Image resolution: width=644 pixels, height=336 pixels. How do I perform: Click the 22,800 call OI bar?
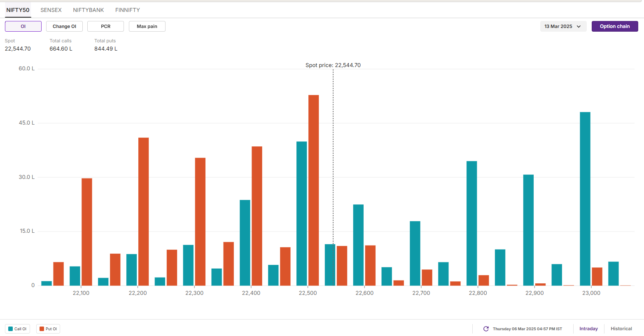[472, 223]
